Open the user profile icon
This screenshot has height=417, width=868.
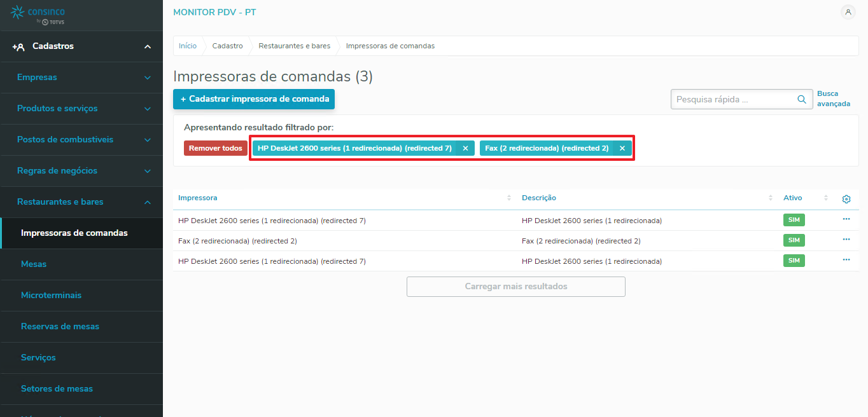(848, 12)
